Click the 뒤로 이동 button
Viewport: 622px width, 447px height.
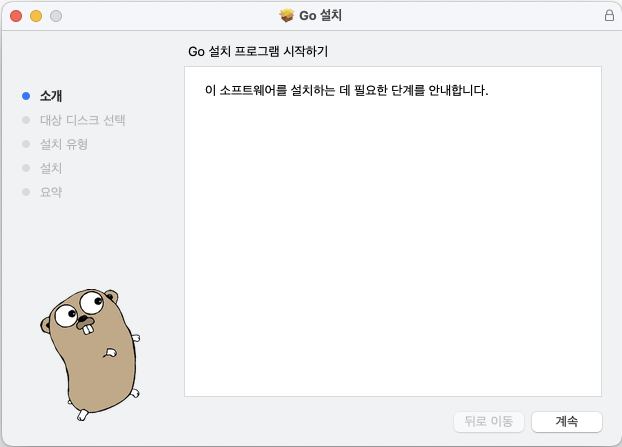pyautogui.click(x=489, y=421)
